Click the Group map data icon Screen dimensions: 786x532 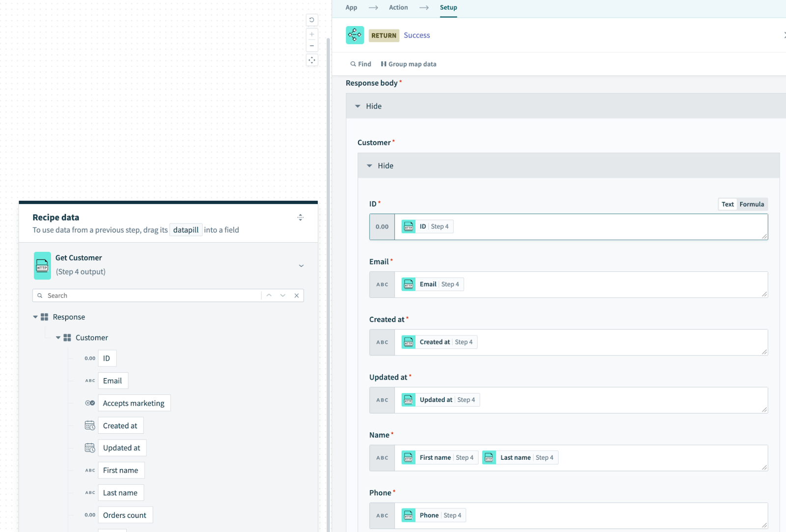point(384,64)
